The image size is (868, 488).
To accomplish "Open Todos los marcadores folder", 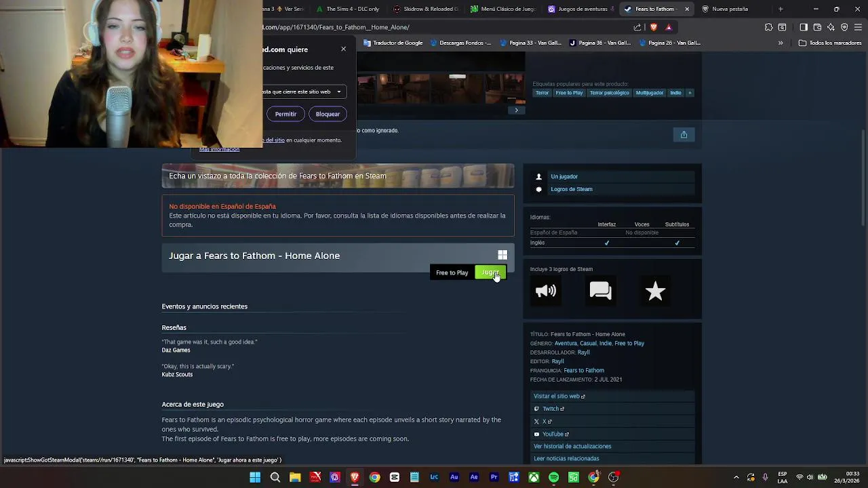I will tap(830, 43).
